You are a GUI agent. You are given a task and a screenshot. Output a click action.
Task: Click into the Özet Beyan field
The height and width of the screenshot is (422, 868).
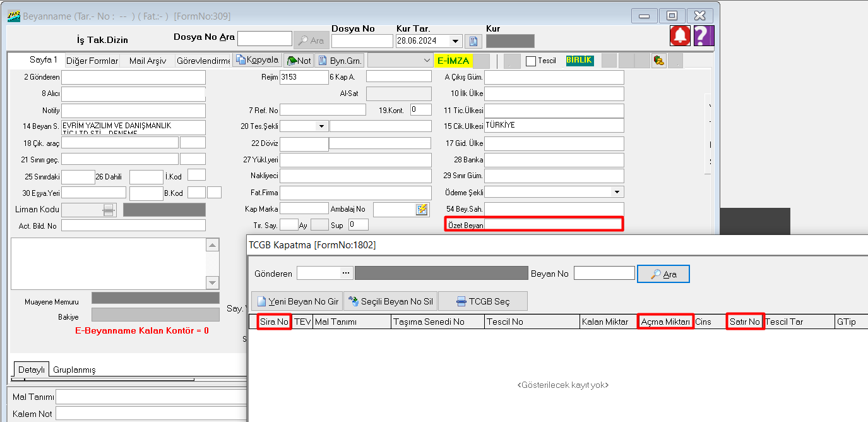[553, 224]
